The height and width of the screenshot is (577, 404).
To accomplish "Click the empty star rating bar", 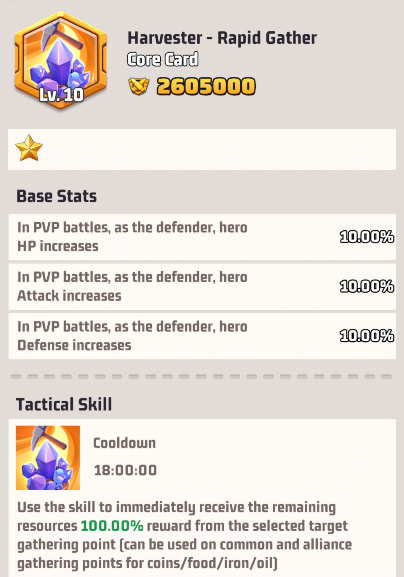I will (x=202, y=149).
